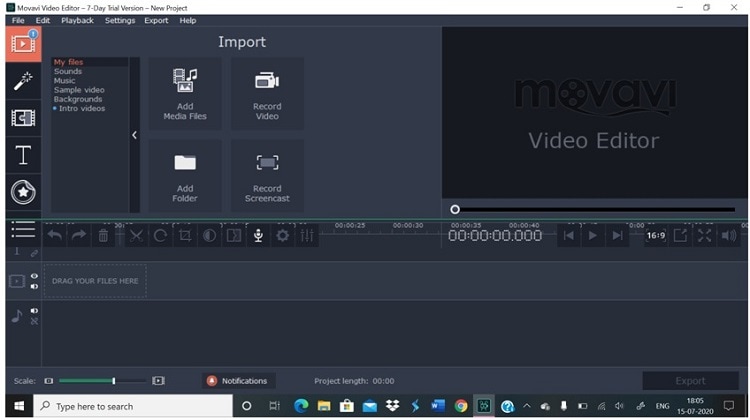
Task: Click the DRAG YOUR FILES HERE area
Action: coord(95,281)
